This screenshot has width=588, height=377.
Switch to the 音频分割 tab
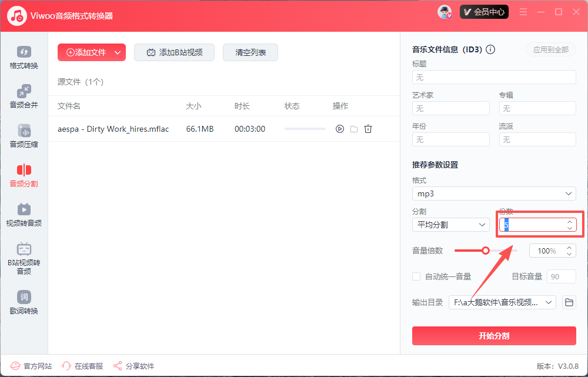(x=24, y=175)
